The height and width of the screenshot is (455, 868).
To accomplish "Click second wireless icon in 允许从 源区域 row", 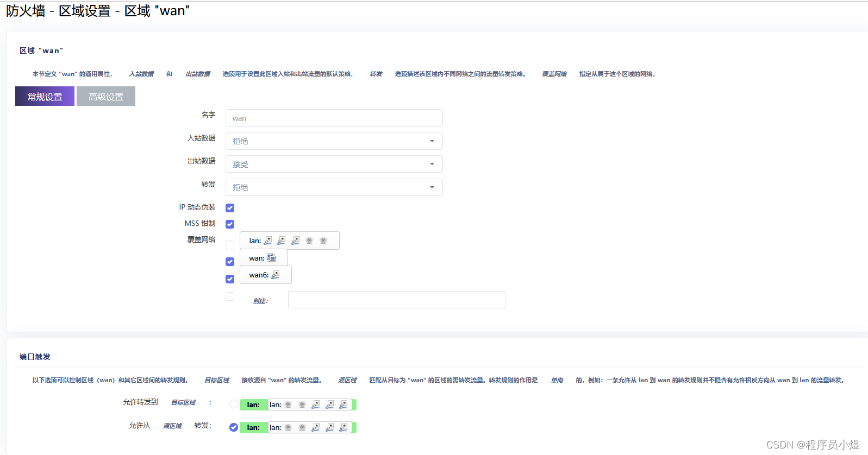I will pyautogui.click(x=302, y=427).
